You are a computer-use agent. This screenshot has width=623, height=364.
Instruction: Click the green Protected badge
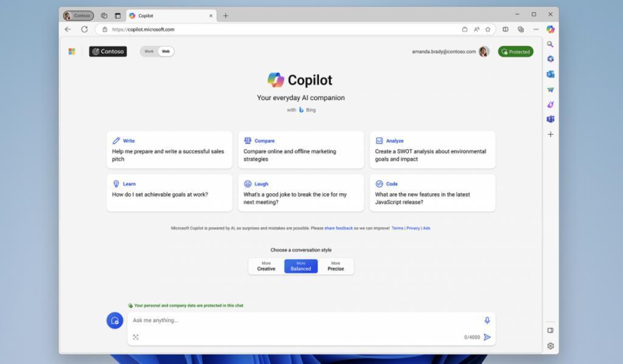point(516,52)
